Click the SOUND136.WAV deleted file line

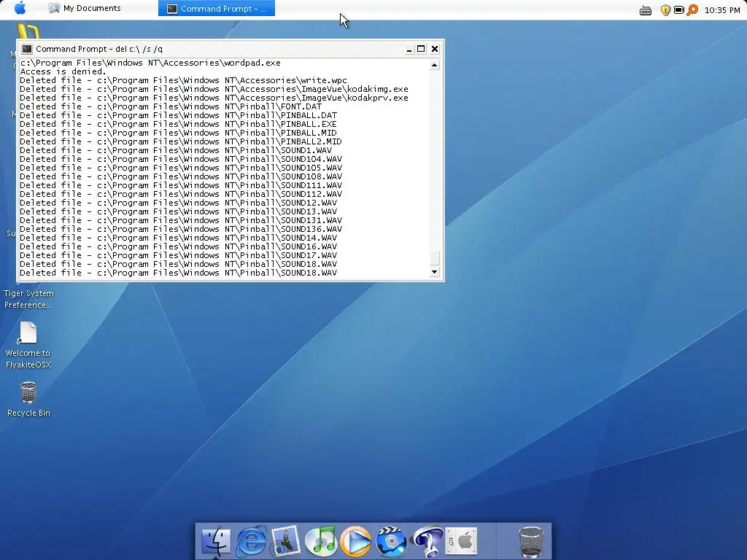click(x=181, y=228)
